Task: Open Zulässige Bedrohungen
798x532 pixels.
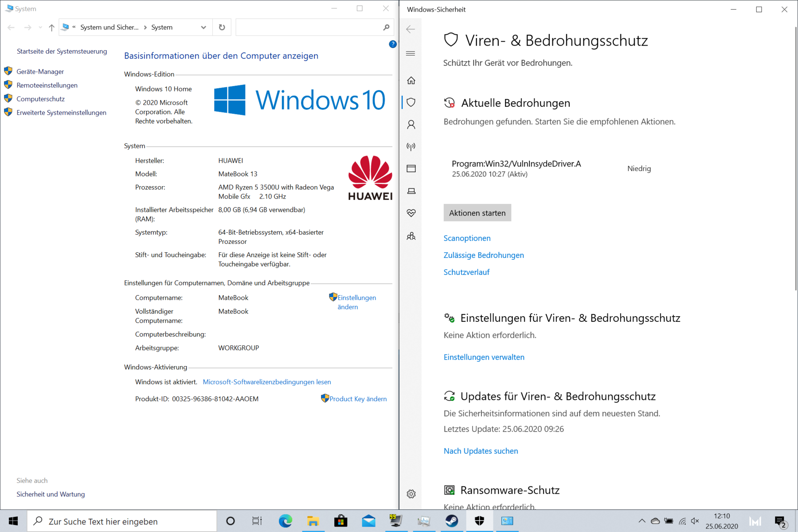Action: (x=484, y=255)
